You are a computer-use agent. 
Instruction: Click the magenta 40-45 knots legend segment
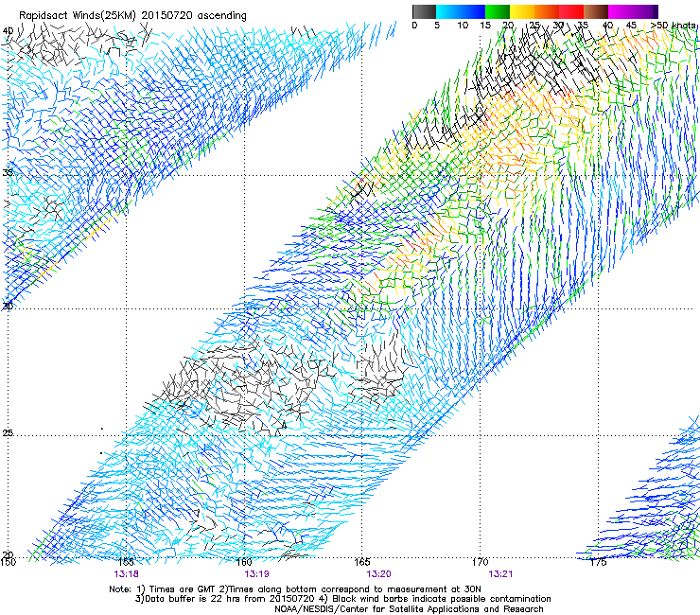[x=621, y=11]
